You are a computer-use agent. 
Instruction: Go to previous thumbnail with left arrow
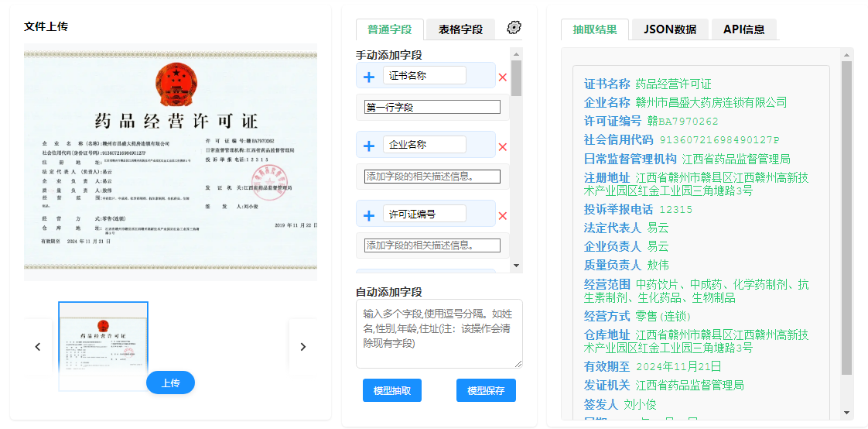37,347
